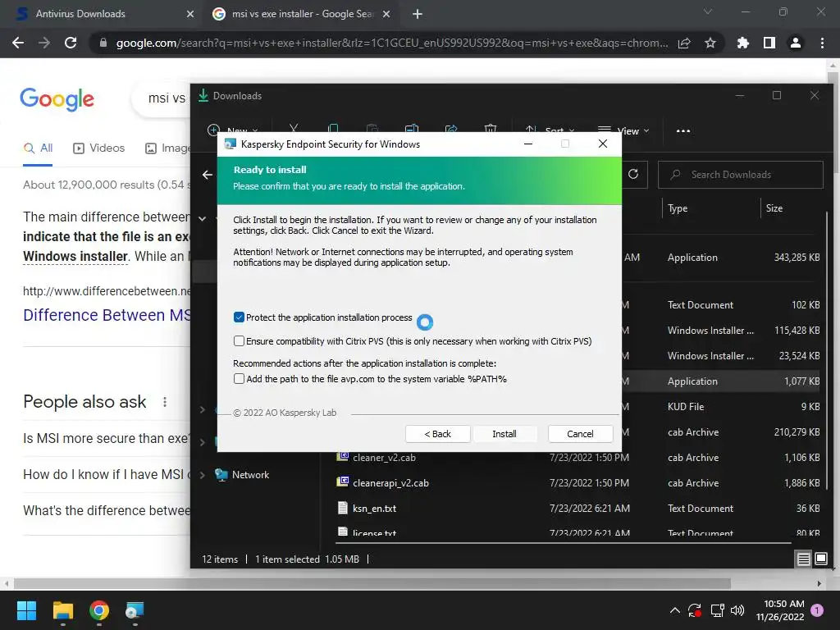Click the Delete trash icon in Downloads toolbar
840x630 pixels.
[491, 129]
